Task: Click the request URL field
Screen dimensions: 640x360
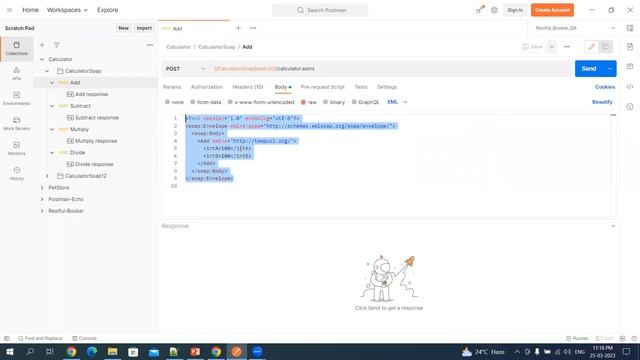Action: [x=391, y=69]
